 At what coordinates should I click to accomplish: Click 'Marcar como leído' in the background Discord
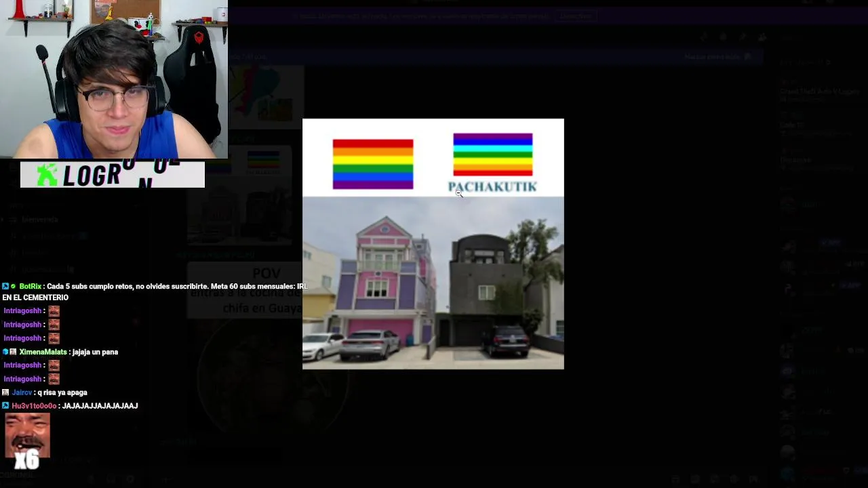(718, 57)
